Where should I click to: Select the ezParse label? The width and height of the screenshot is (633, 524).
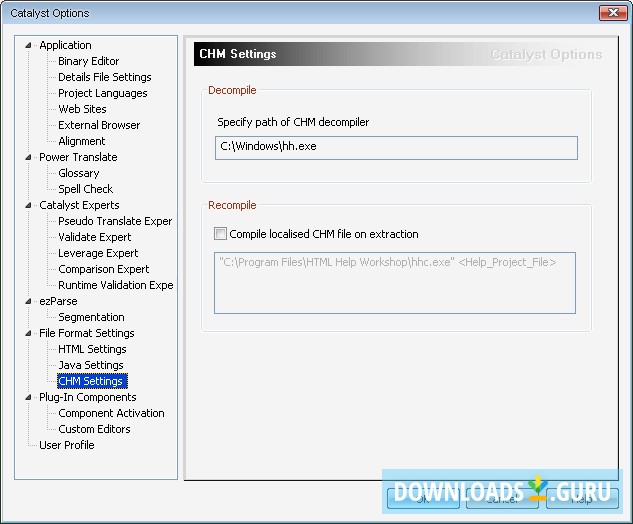point(58,301)
